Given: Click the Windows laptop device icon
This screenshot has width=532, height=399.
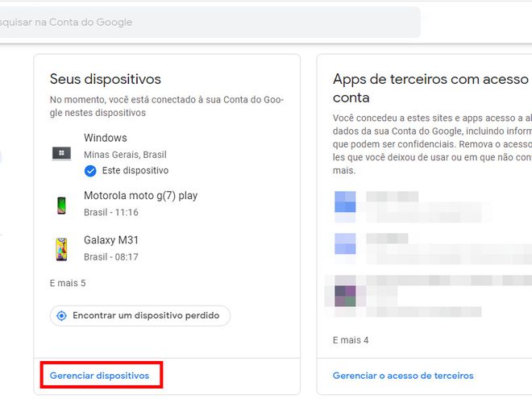Looking at the screenshot, I should (61, 154).
